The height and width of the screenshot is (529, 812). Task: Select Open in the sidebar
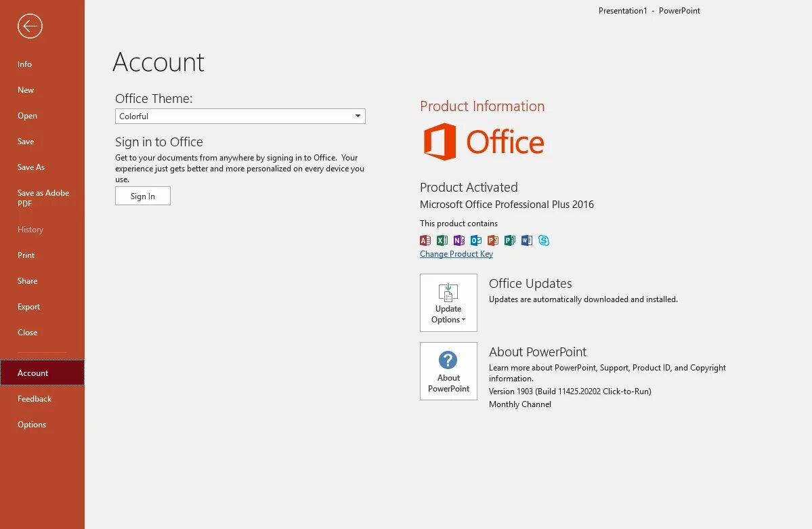point(42,116)
